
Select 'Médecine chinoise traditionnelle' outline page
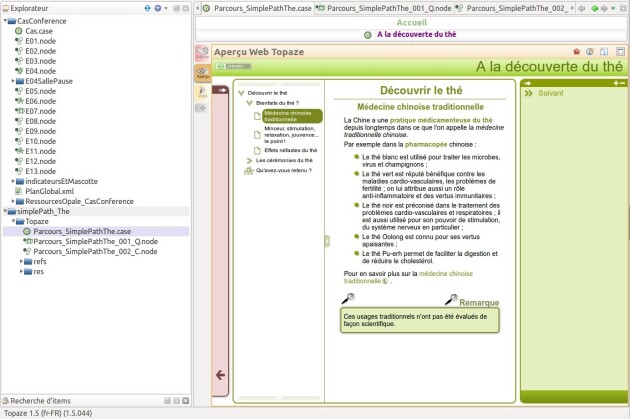pyautogui.click(x=292, y=116)
